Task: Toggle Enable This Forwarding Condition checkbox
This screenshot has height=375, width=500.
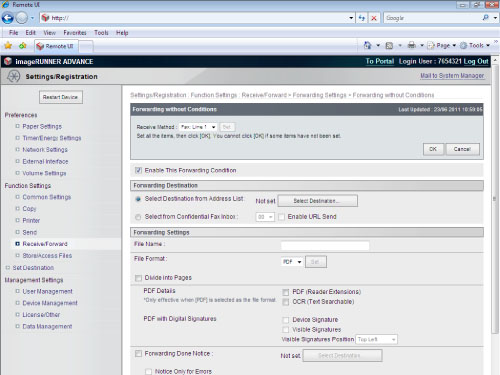Action: point(138,170)
